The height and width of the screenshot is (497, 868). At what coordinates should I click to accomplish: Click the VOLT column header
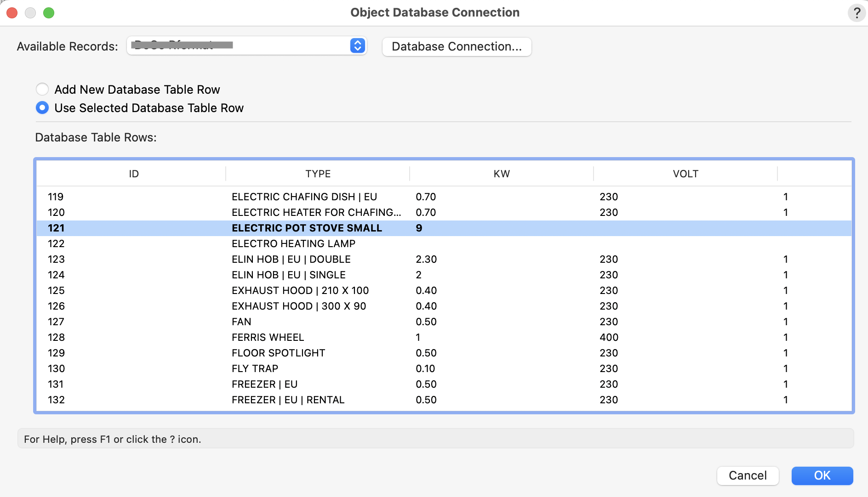click(685, 174)
